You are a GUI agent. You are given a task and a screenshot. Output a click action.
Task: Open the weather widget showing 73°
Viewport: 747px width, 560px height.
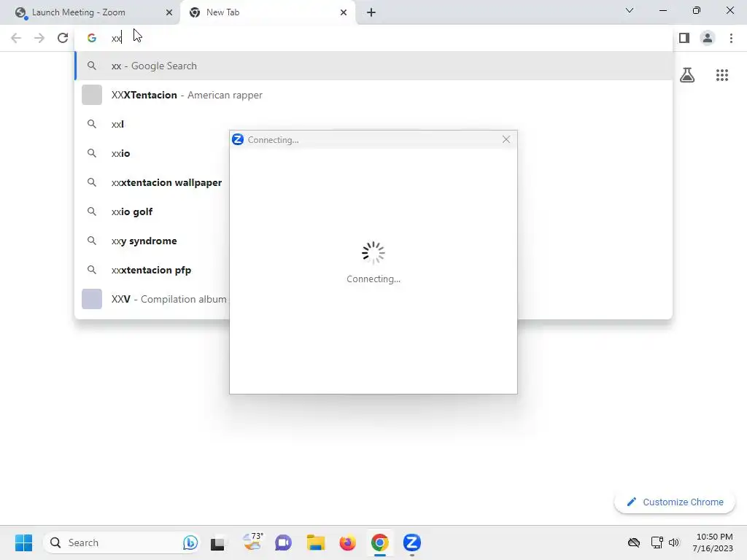[252, 542]
